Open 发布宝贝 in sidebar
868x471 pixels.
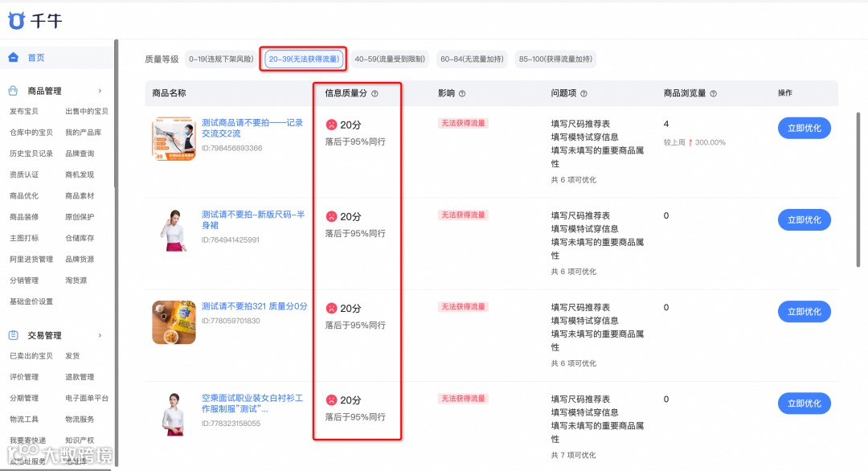[24, 111]
